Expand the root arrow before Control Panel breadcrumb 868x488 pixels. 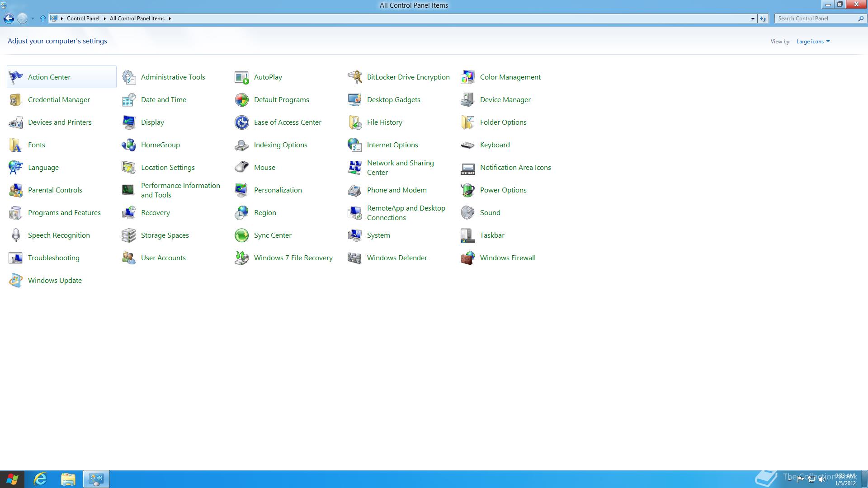tap(62, 19)
